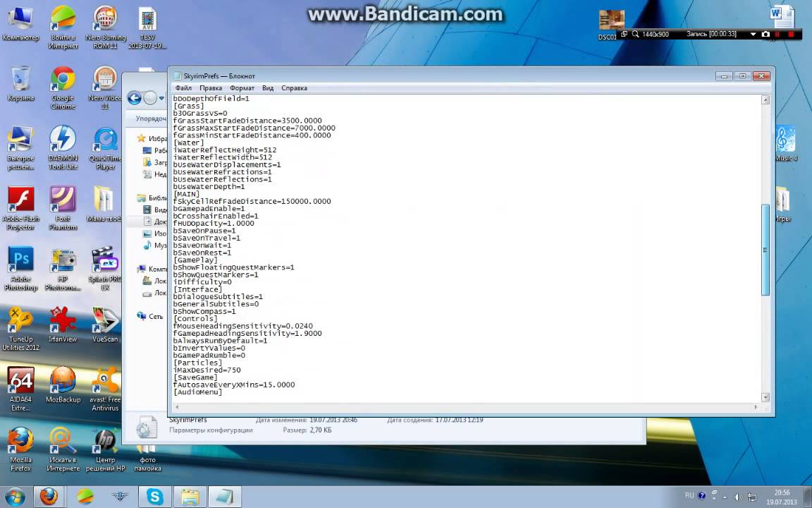Open the DAEMON Tools Lite shortcut
The width and height of the screenshot is (812, 508).
coord(63,147)
